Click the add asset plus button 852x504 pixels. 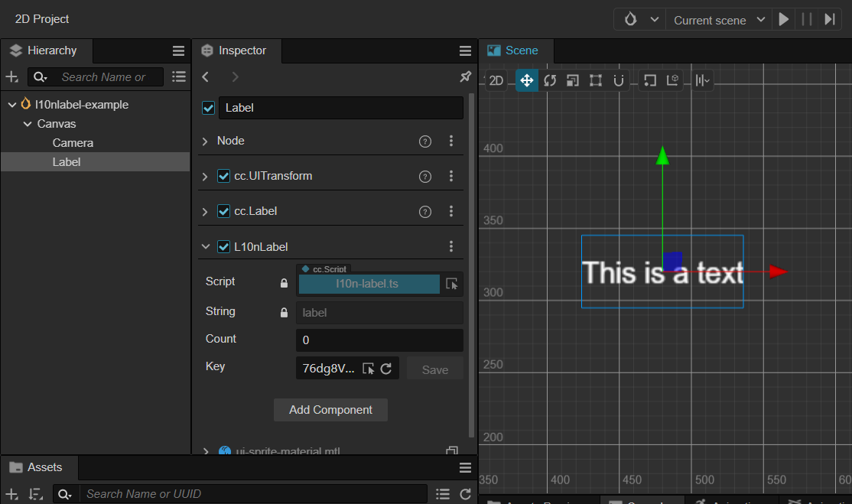12,494
